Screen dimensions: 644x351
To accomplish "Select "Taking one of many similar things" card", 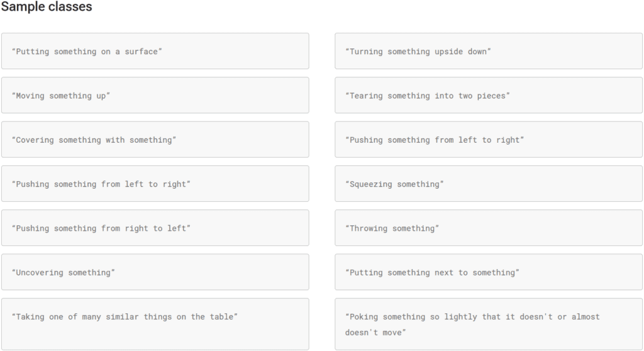I will coord(155,323).
